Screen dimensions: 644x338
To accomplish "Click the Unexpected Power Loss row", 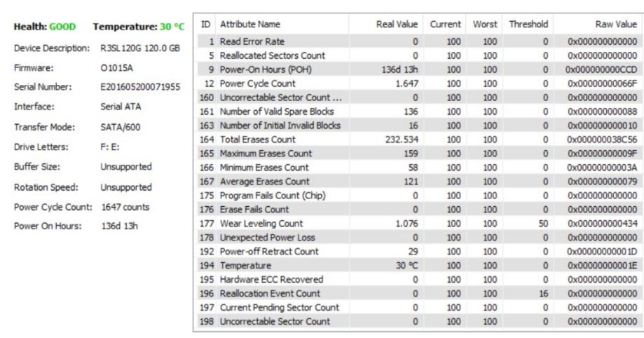I will 419,237.
